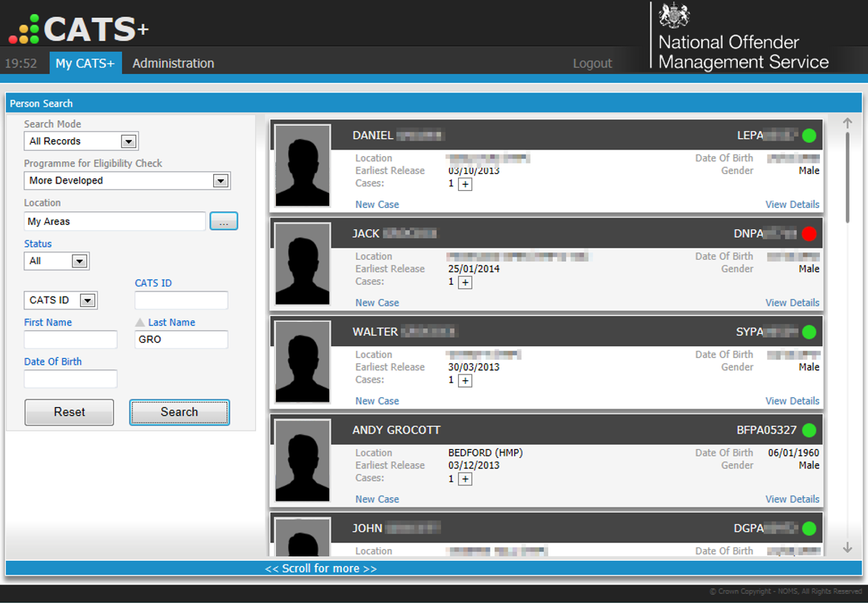Click the Search button
This screenshot has width=868, height=603.
179,412
